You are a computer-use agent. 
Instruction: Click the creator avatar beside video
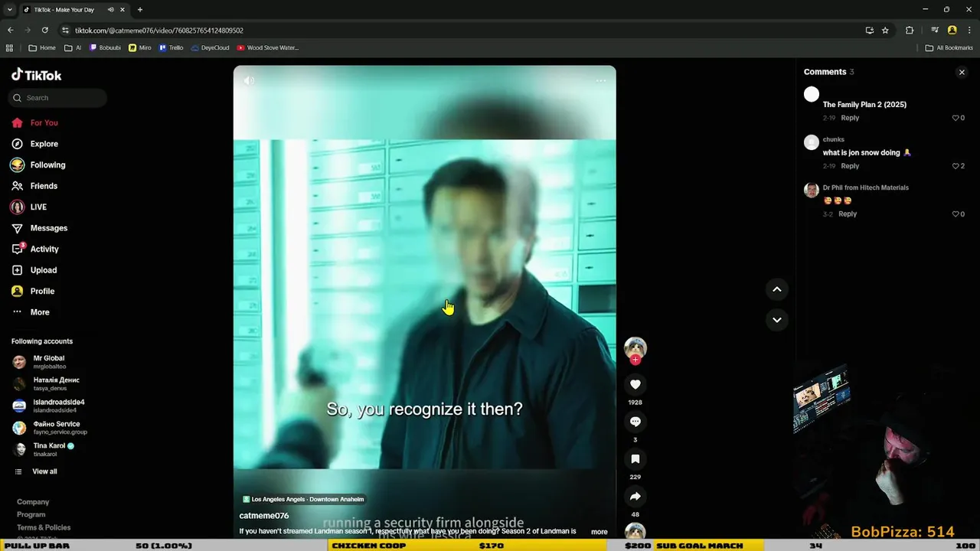[x=635, y=348]
